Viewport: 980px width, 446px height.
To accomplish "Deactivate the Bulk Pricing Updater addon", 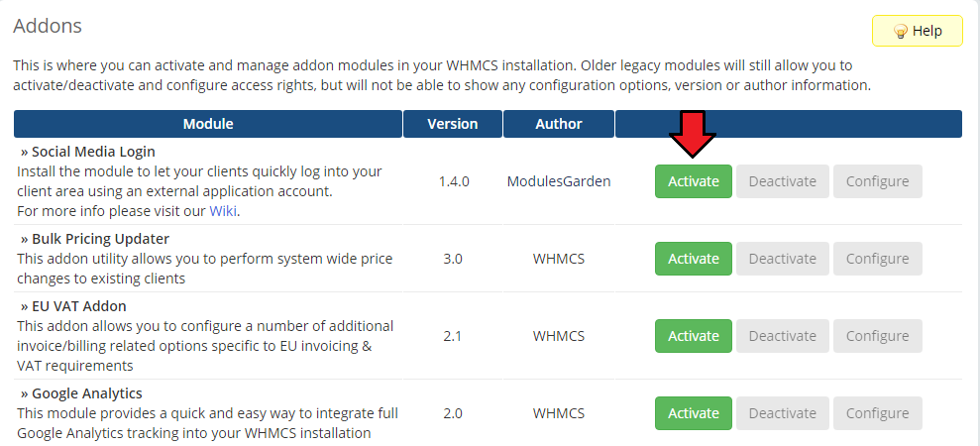I will [x=783, y=259].
